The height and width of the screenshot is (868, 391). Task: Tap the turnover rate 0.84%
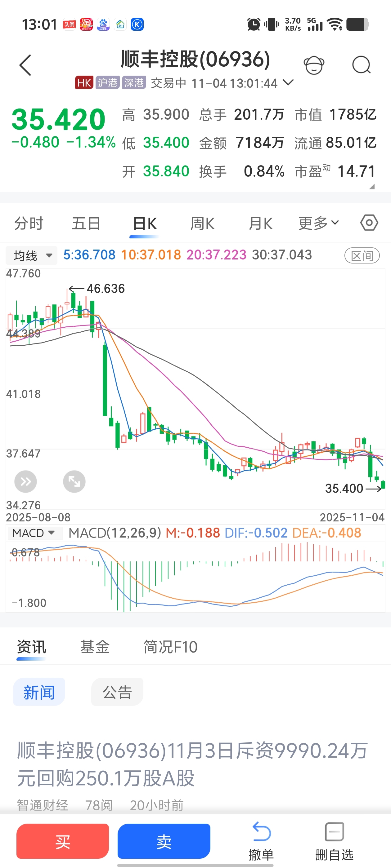264,171
